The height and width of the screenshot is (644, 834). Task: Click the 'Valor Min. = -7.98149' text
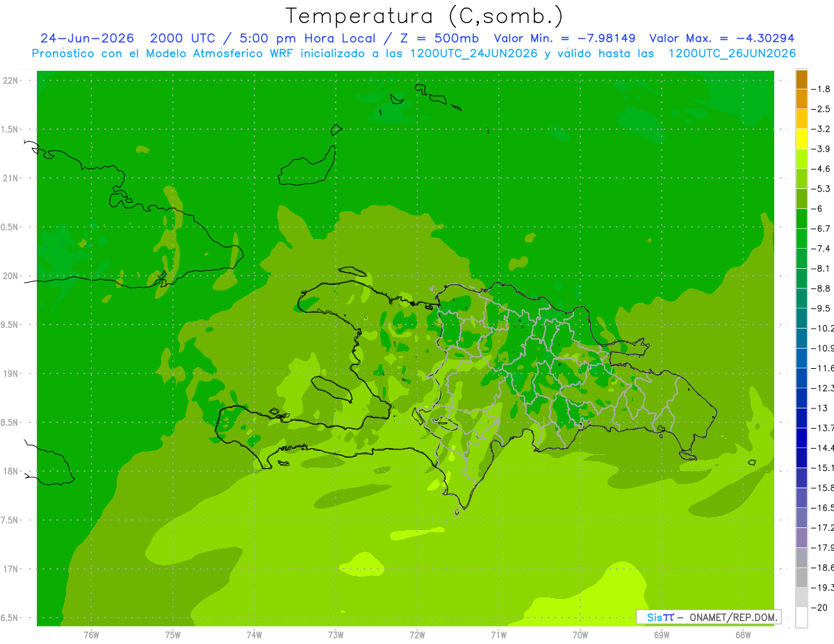point(564,39)
